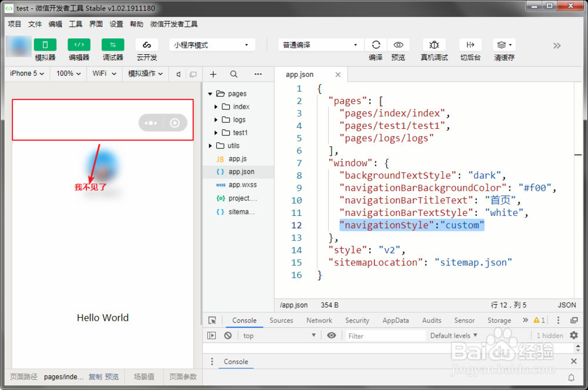Toggle the console sidebar icon
This screenshot has height=390, width=588.
point(212,335)
